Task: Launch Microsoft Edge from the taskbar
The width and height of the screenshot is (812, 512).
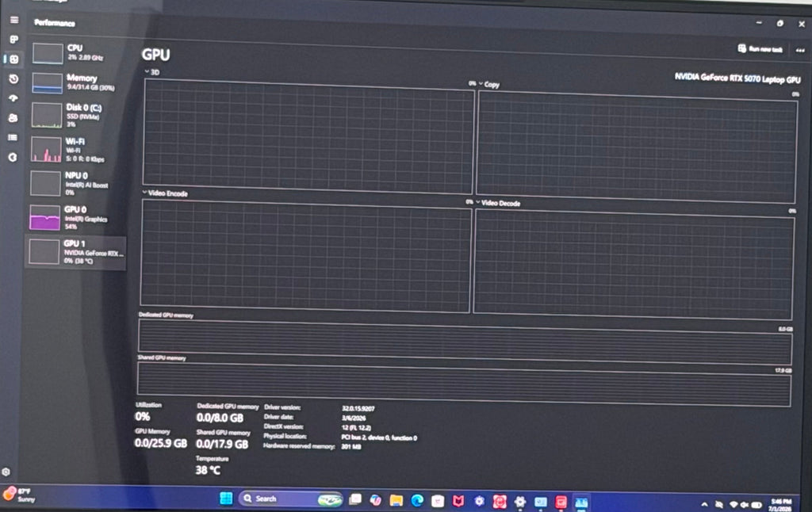Action: (x=417, y=500)
